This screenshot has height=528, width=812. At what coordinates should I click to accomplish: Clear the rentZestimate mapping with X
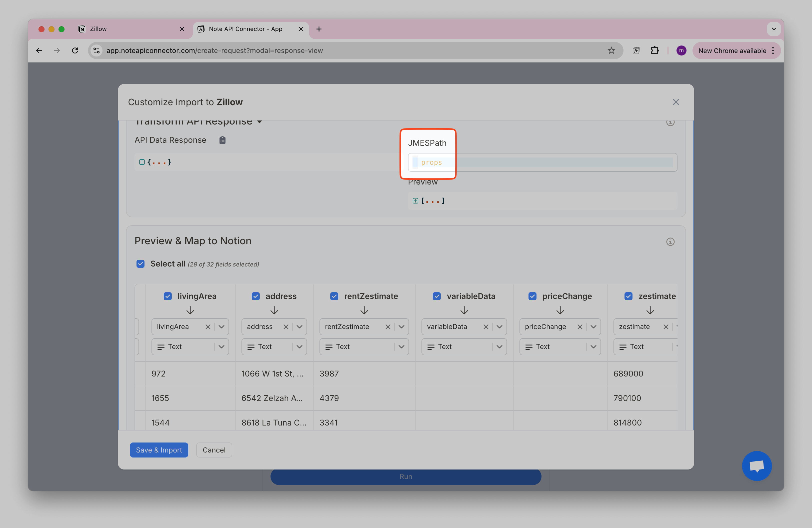tap(387, 327)
